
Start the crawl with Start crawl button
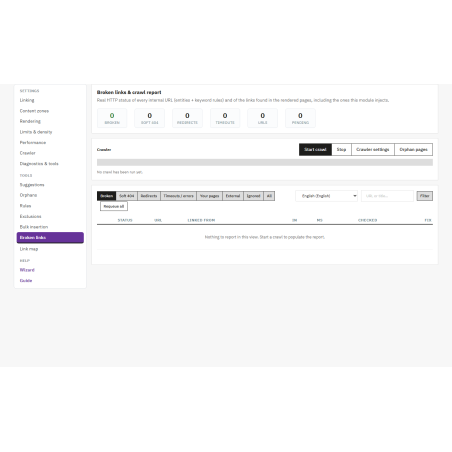(315, 149)
